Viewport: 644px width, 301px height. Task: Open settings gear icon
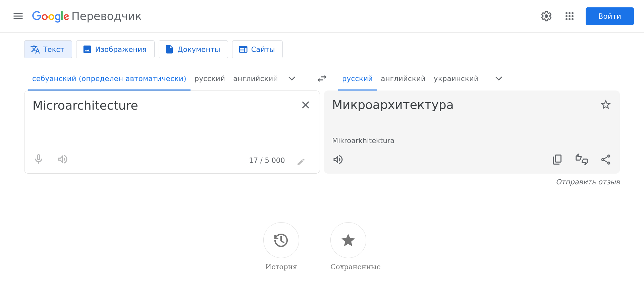pos(546,16)
